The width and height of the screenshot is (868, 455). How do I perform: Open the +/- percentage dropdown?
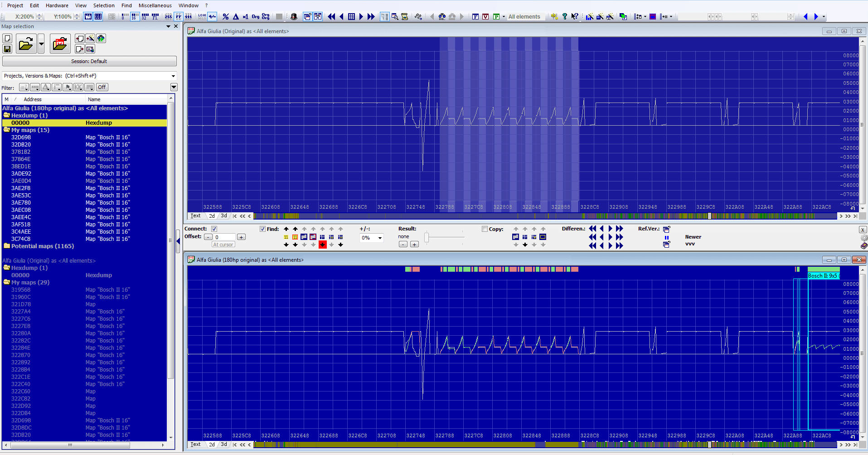point(380,238)
